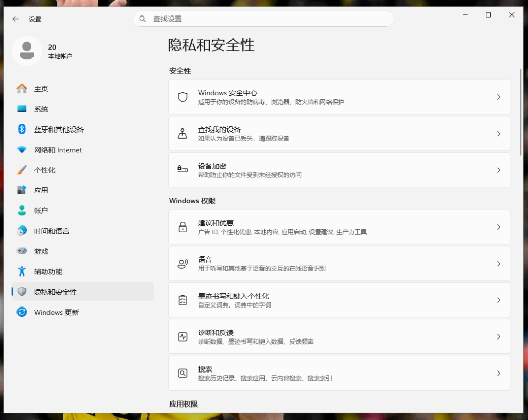The height and width of the screenshot is (420, 528).
Task: Click the Windows 更新 sync icon
Action: click(22, 312)
